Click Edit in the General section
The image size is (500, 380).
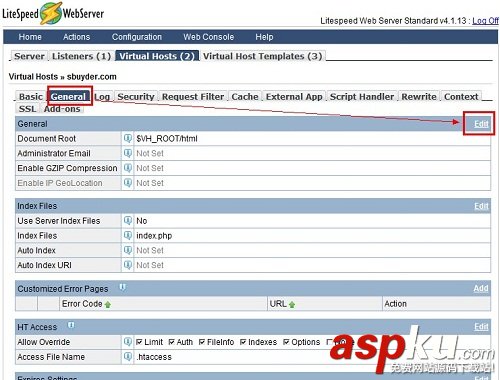(x=481, y=124)
